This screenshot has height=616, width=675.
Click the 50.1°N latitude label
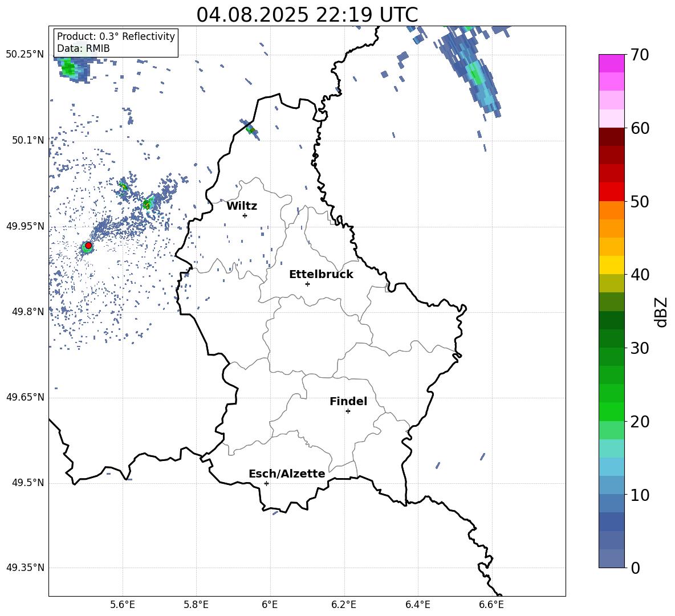pos(28,140)
